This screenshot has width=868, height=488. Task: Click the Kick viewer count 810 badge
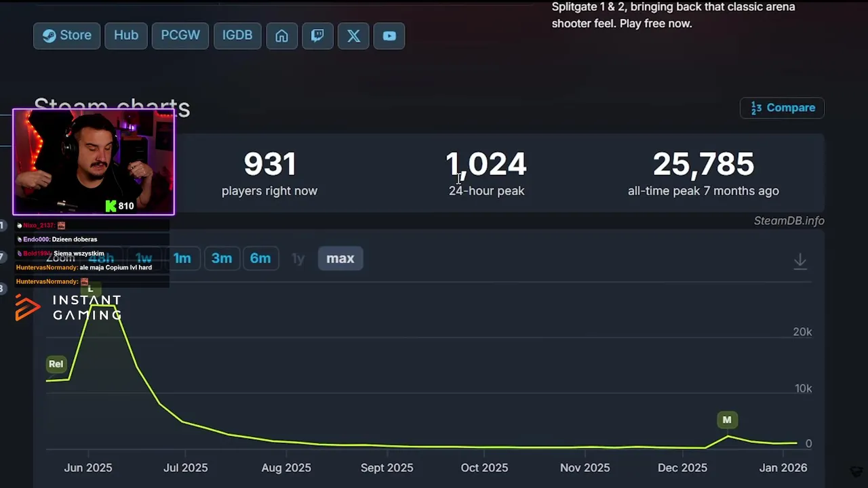(x=119, y=206)
